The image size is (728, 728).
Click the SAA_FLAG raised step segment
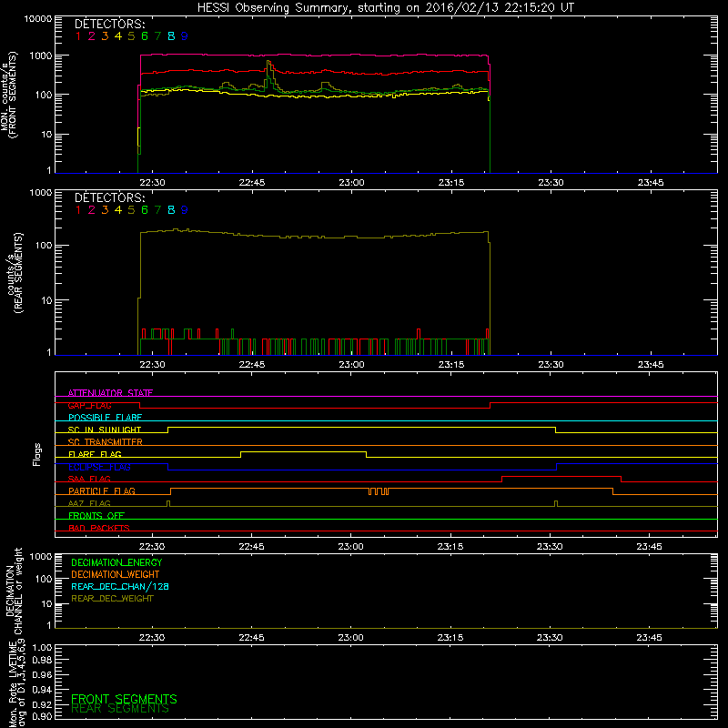(561, 476)
